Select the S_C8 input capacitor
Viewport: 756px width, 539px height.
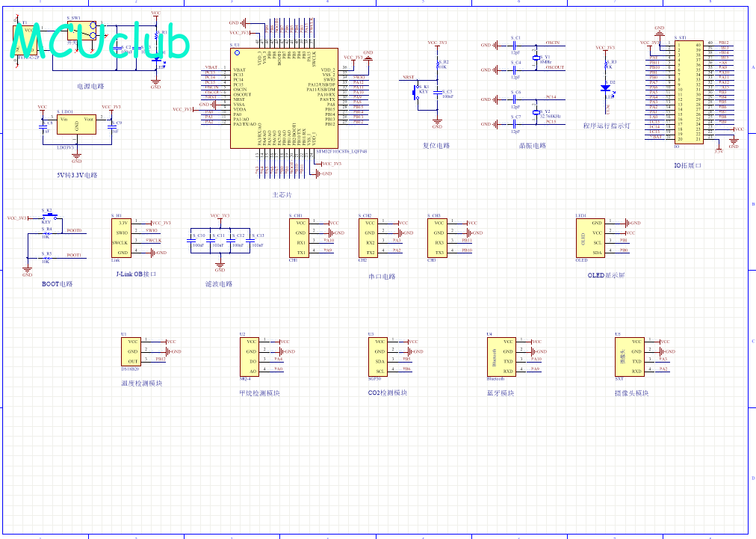pyautogui.click(x=43, y=127)
